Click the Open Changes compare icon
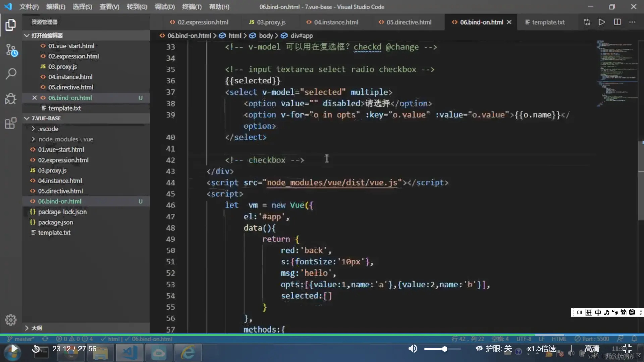Screen dimensions: 644x362 587,22
